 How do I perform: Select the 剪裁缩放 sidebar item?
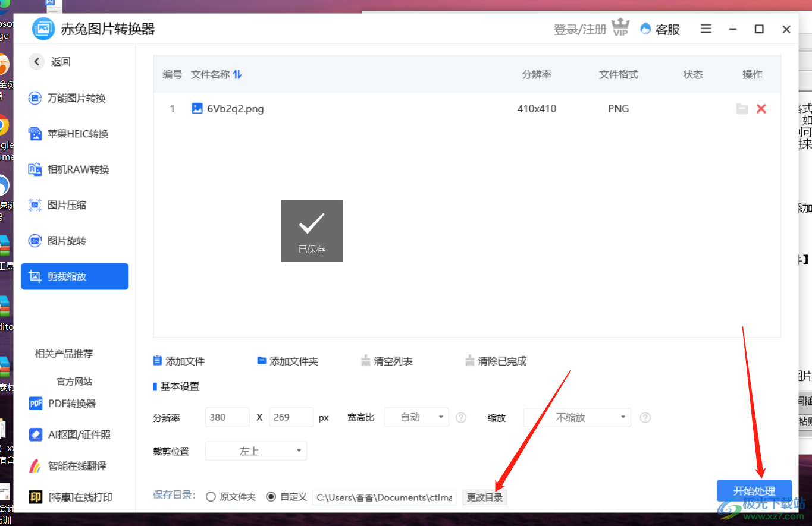74,276
